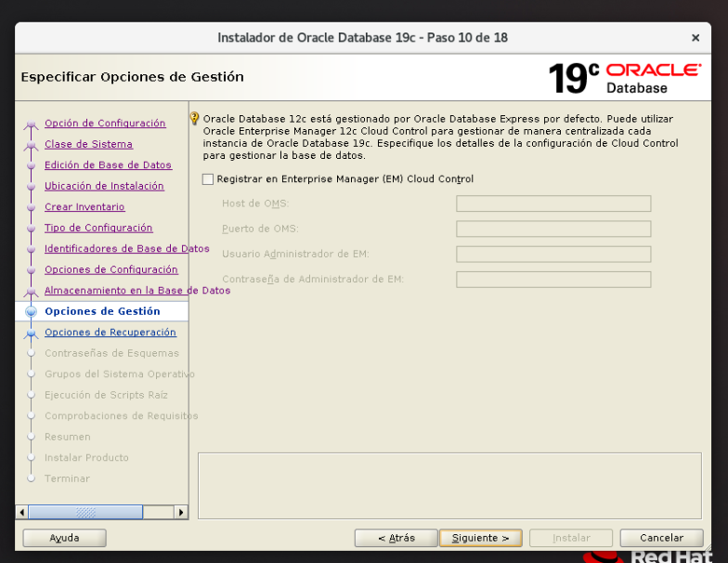Click step dot beside Opciones de Configuración
The width and height of the screenshot is (728, 563).
(x=32, y=269)
